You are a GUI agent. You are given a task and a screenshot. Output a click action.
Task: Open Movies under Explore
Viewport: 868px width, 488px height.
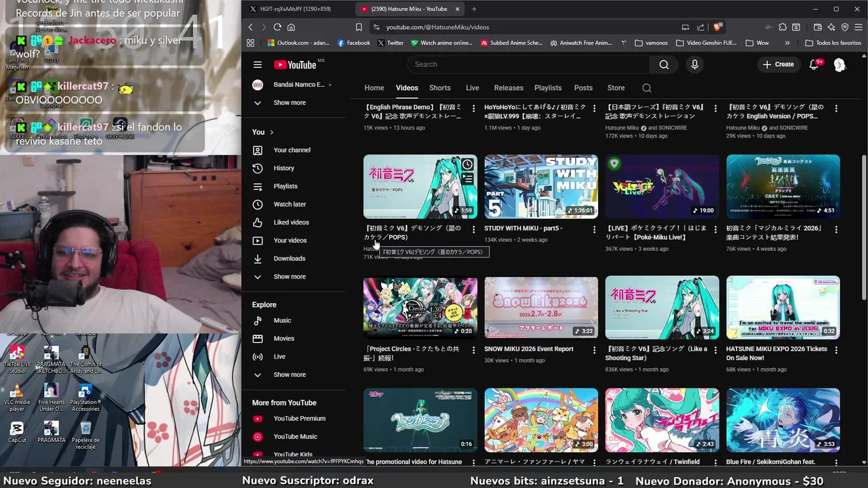[283, 338]
